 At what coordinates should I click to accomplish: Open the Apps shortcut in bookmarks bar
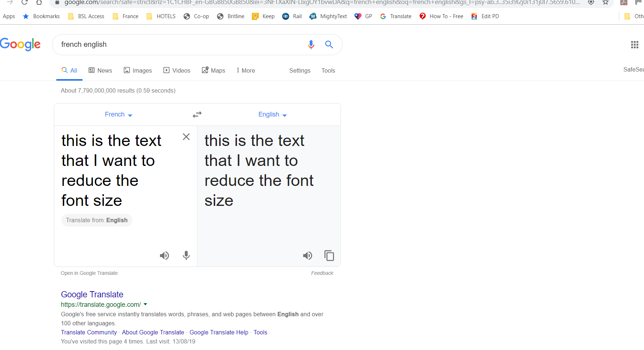[9, 16]
